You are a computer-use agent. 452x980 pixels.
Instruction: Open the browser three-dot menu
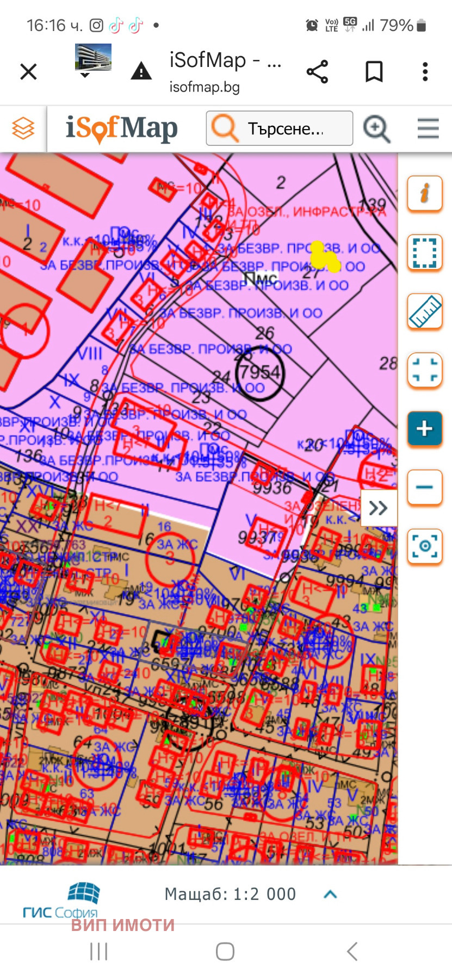tap(425, 72)
